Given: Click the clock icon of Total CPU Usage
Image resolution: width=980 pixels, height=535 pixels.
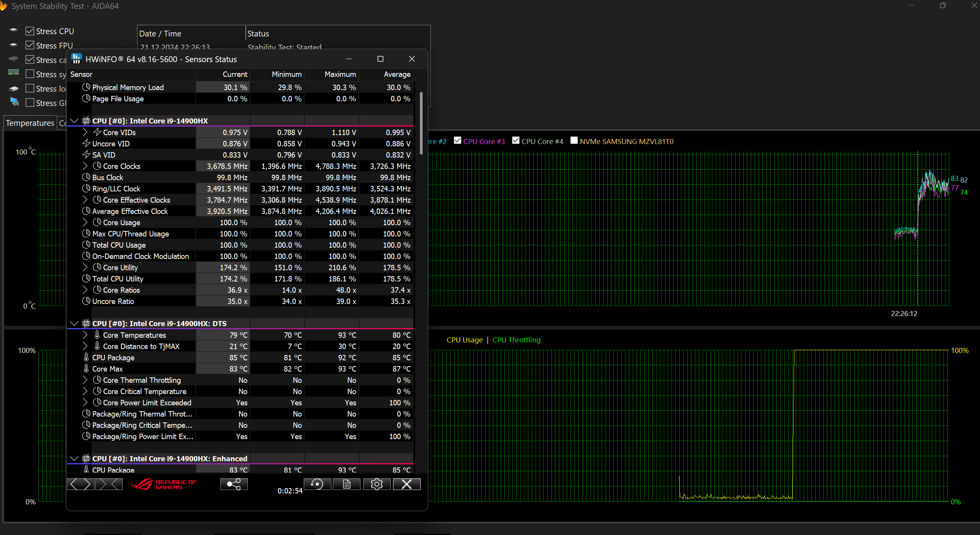Looking at the screenshot, I should click(86, 245).
